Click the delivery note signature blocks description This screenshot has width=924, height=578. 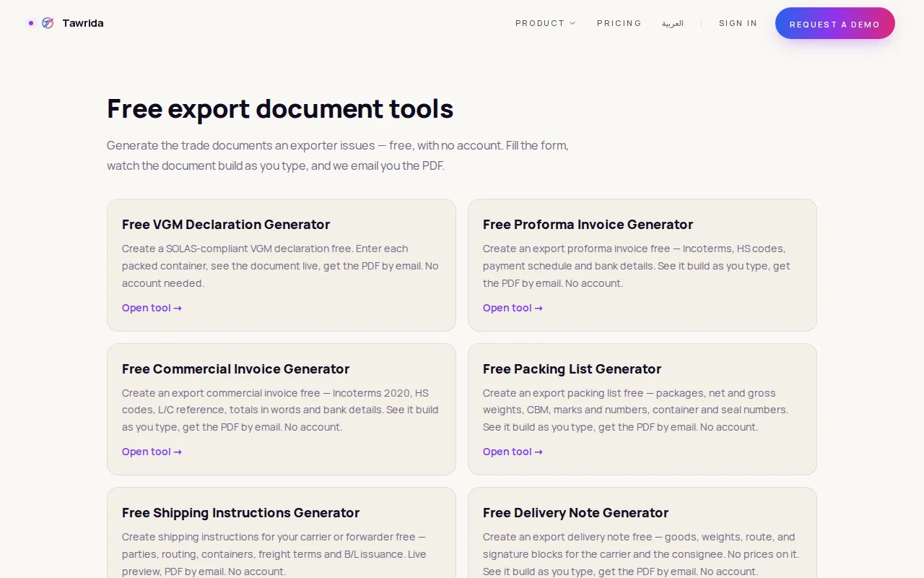(x=641, y=554)
